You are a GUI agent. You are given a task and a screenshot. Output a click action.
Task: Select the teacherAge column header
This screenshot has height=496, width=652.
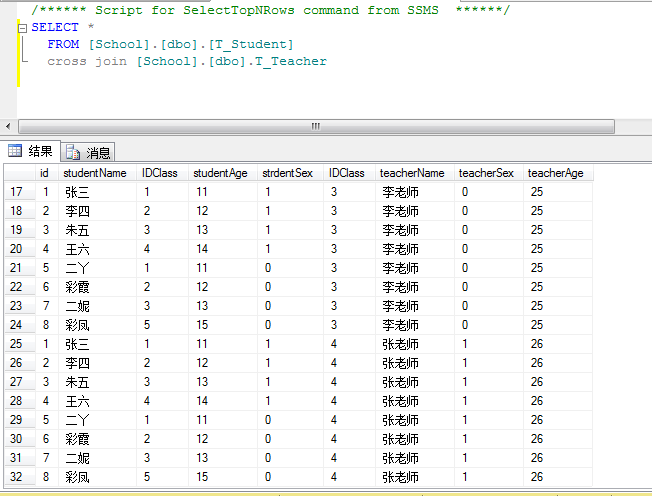tap(558, 173)
